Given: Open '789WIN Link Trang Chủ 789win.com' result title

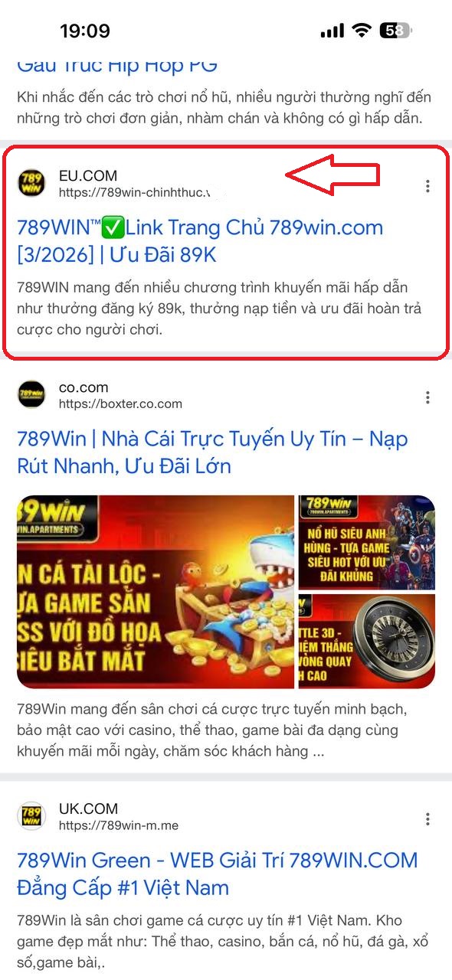Looking at the screenshot, I should [200, 241].
